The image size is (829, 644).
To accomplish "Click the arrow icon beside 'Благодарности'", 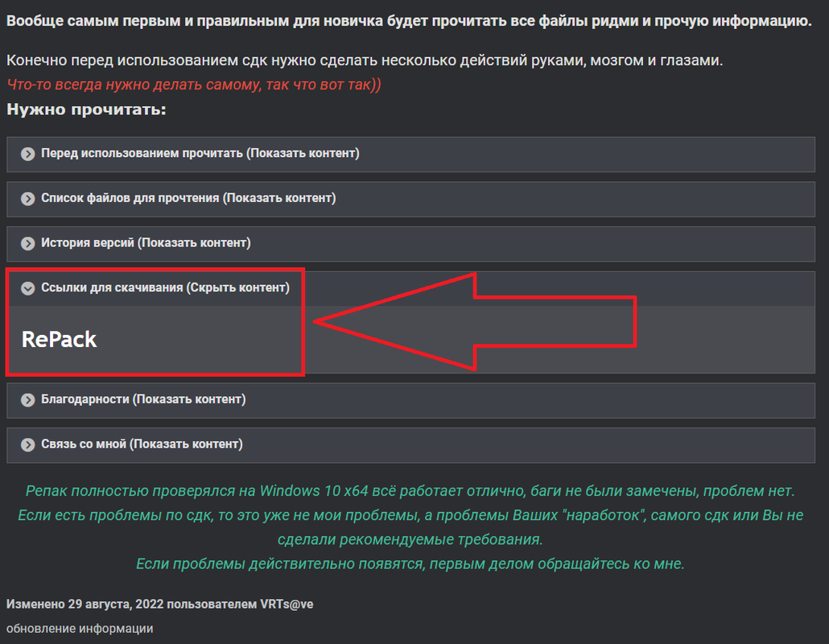I will pyautogui.click(x=27, y=400).
